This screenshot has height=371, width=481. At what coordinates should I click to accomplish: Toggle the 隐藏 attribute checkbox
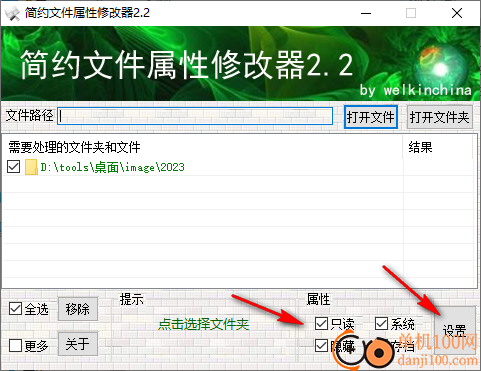(321, 345)
